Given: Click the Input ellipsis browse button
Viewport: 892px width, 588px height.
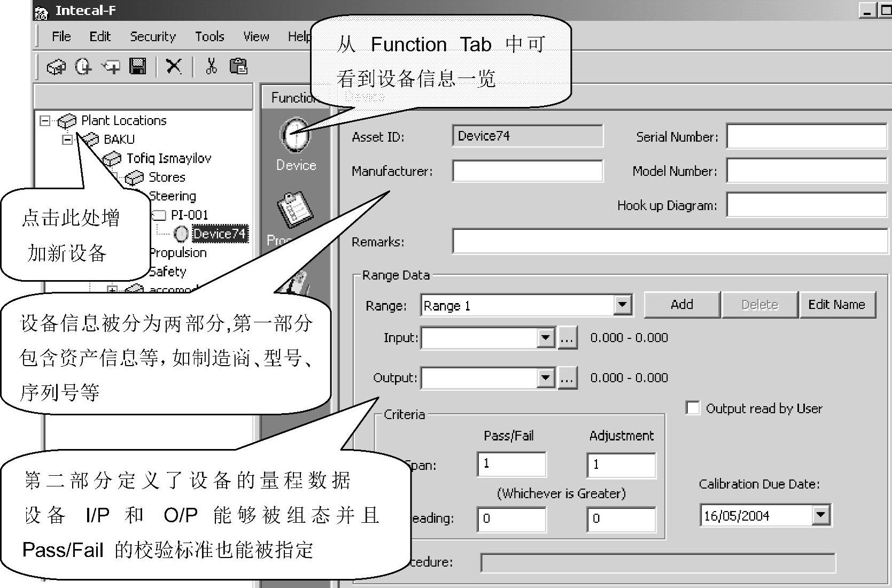Looking at the screenshot, I should [x=567, y=338].
